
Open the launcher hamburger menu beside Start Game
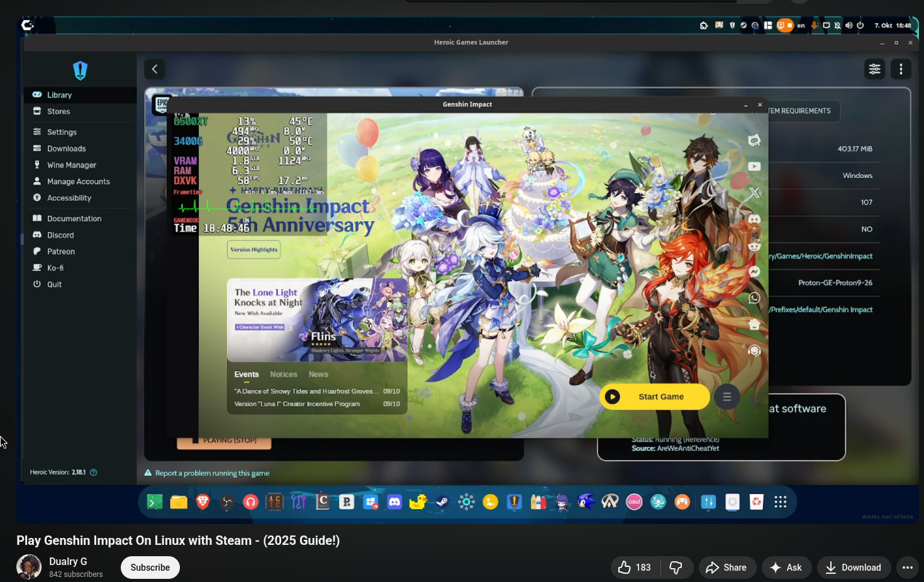pos(727,397)
